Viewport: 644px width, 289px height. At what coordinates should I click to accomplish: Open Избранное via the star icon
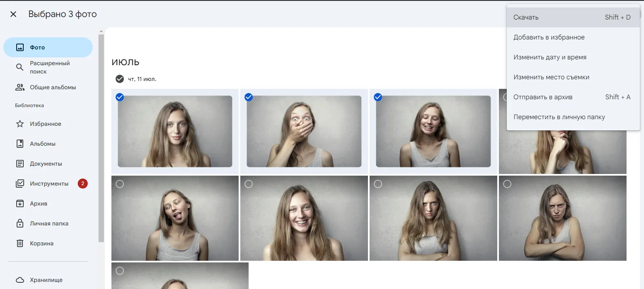[x=20, y=123]
